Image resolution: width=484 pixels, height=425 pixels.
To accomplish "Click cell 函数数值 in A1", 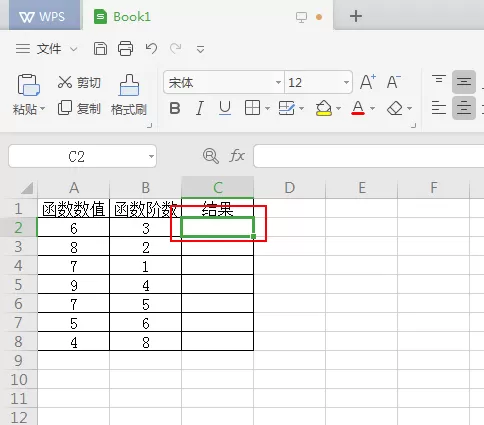I will [x=74, y=209].
